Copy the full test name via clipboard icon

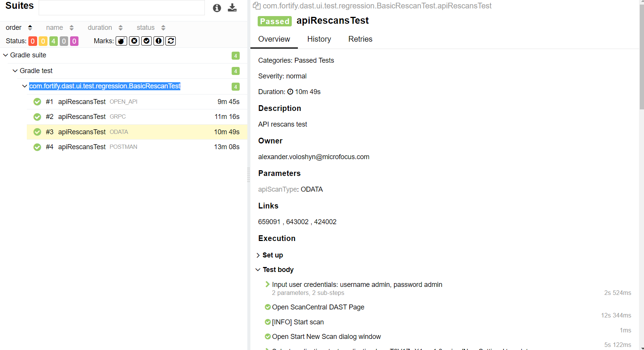[257, 6]
